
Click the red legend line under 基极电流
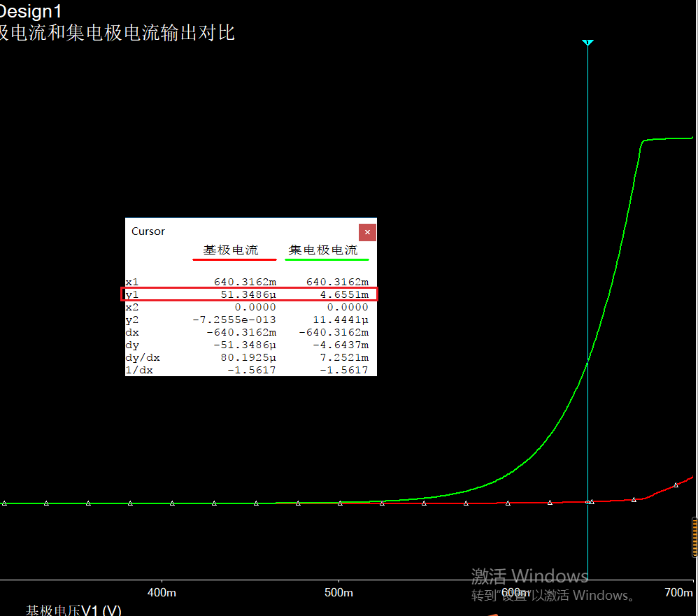point(234,259)
